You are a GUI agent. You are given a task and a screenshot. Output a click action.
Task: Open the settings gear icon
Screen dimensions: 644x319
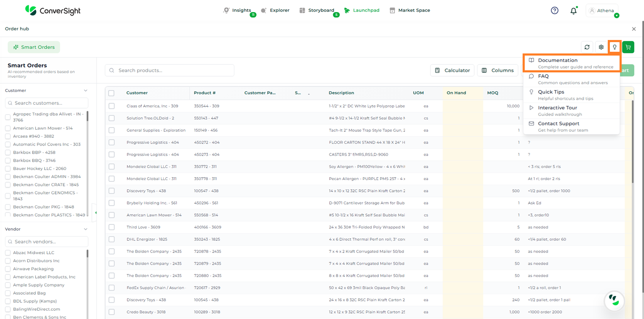pyautogui.click(x=601, y=47)
